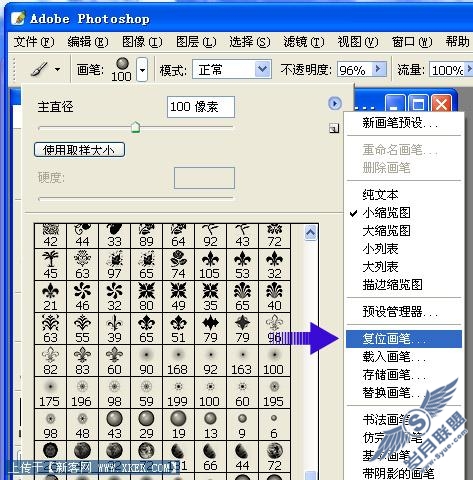This screenshot has width=473, height=480.
Task: Open the 滤镜(T) menu
Action: (304, 42)
